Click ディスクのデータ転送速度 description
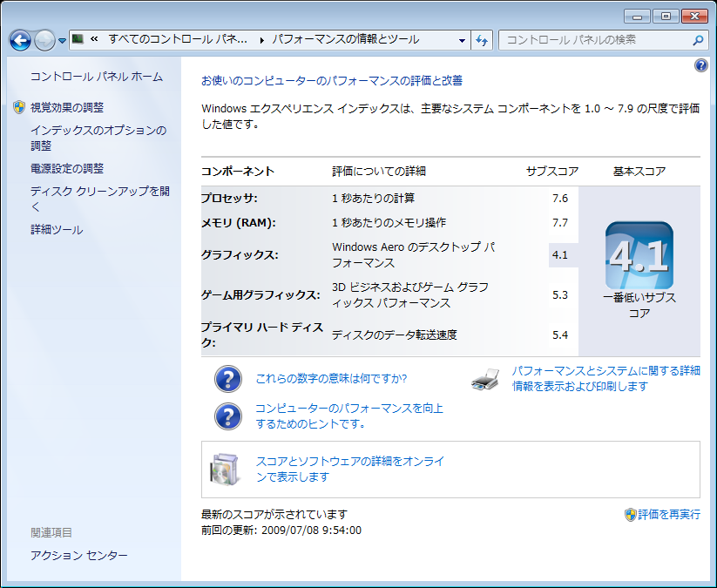This screenshot has width=717, height=588. coord(395,335)
